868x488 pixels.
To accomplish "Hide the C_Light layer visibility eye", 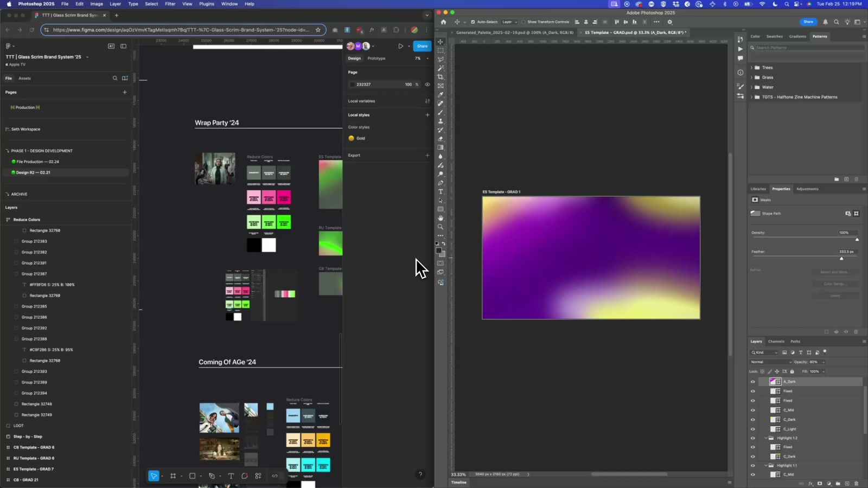I will click(x=752, y=429).
